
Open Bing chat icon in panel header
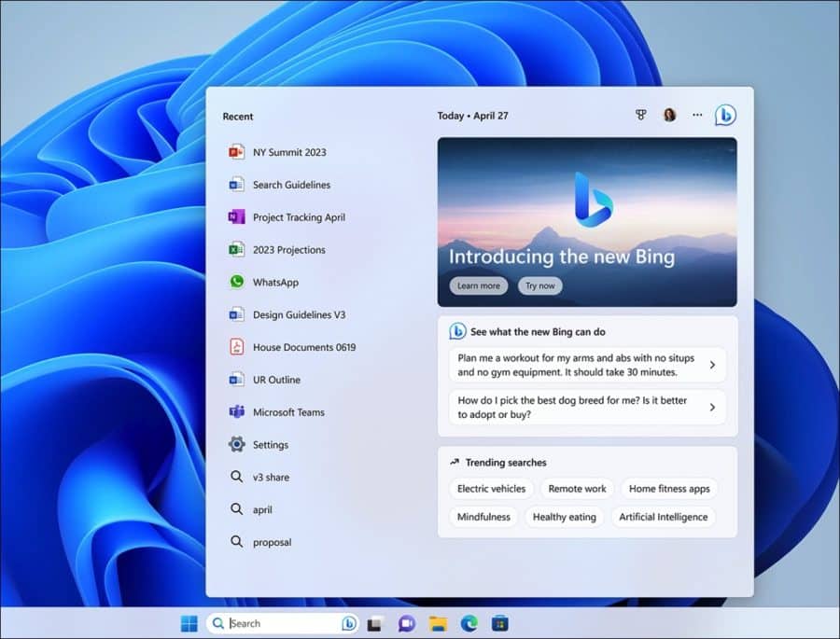pos(725,115)
